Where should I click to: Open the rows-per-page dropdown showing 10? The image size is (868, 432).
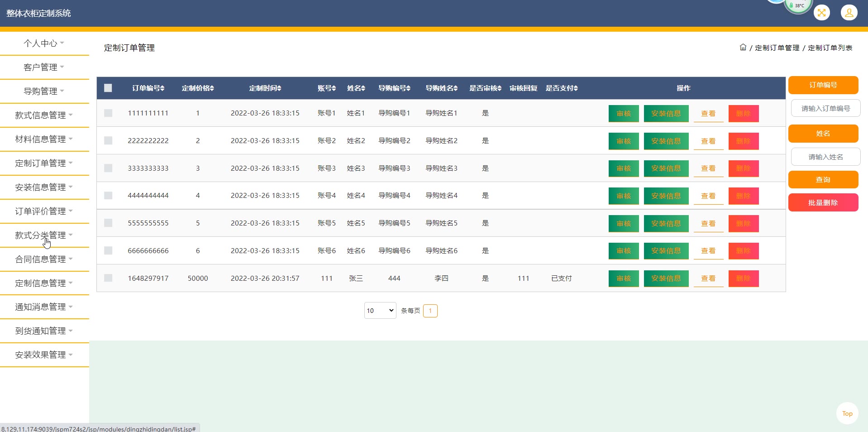380,311
